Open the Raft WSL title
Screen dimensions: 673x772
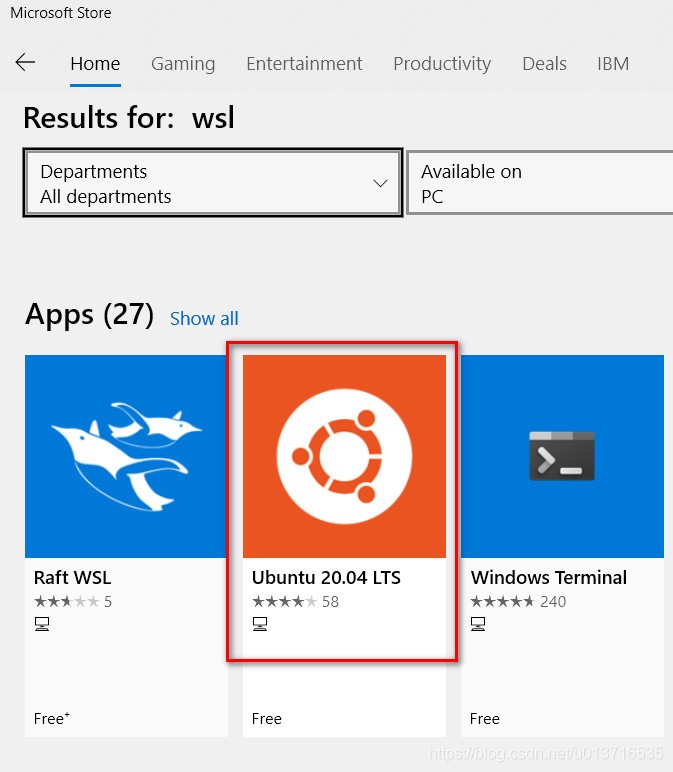(72, 577)
